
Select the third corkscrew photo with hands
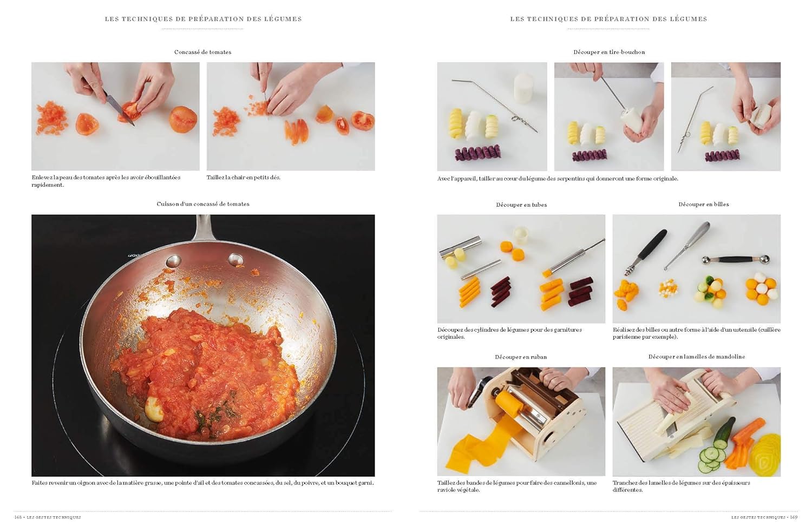[x=726, y=116]
